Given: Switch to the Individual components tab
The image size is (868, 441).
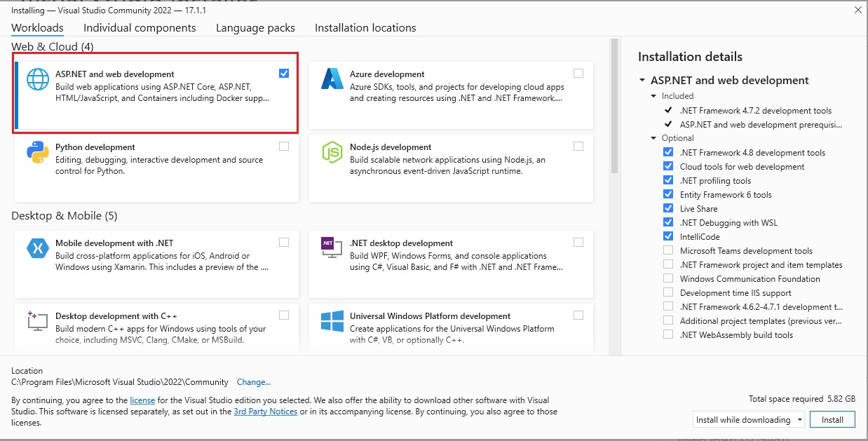Looking at the screenshot, I should pos(140,28).
